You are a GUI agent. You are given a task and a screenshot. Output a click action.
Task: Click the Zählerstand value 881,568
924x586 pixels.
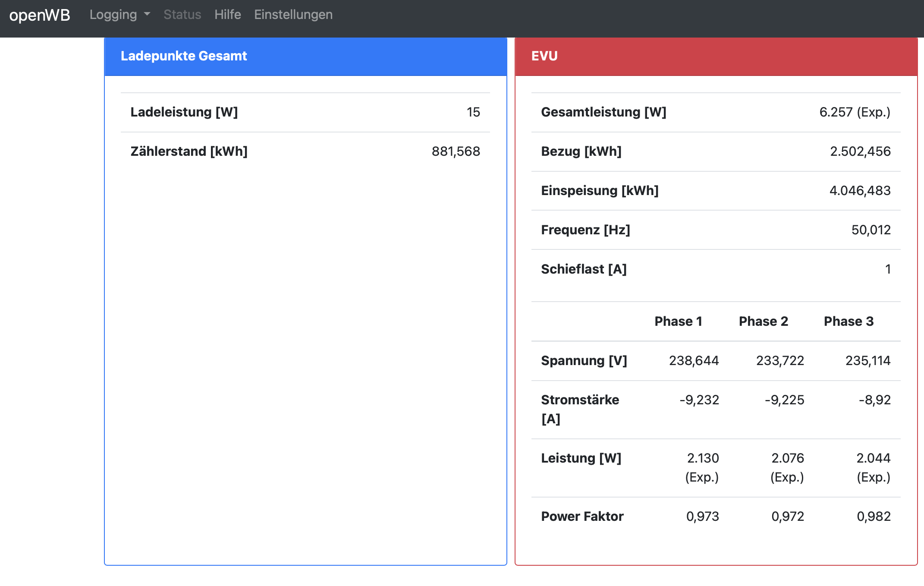point(456,151)
